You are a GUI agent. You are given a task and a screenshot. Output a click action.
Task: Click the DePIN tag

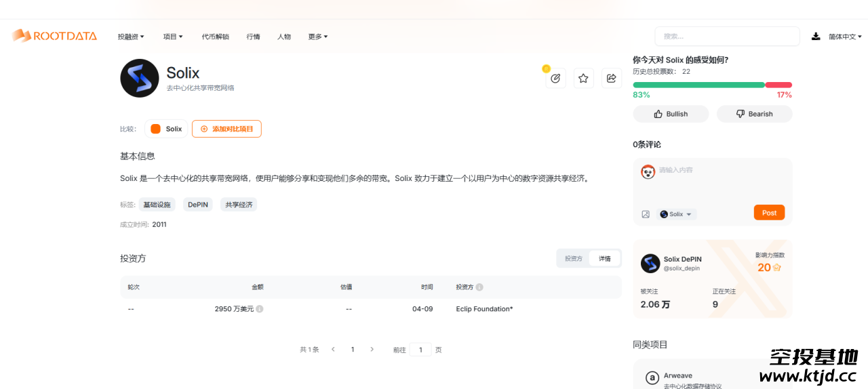pyautogui.click(x=198, y=205)
